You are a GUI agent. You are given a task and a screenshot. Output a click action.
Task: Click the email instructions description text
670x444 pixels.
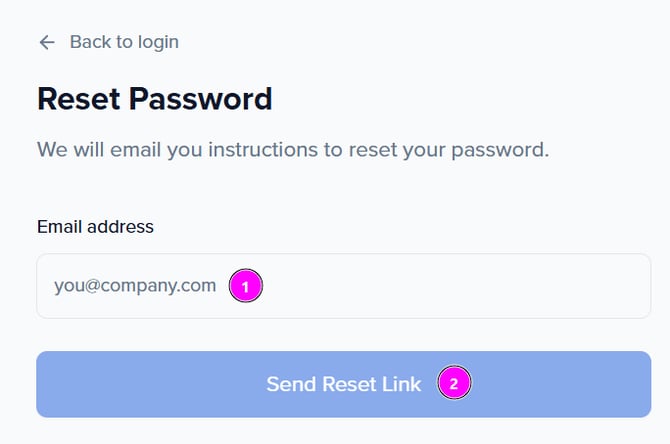pos(293,151)
